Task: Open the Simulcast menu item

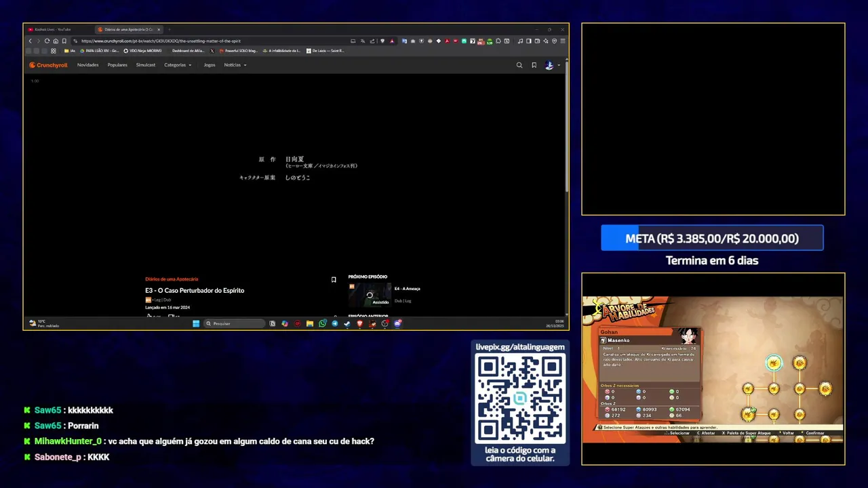Action: pos(146,65)
